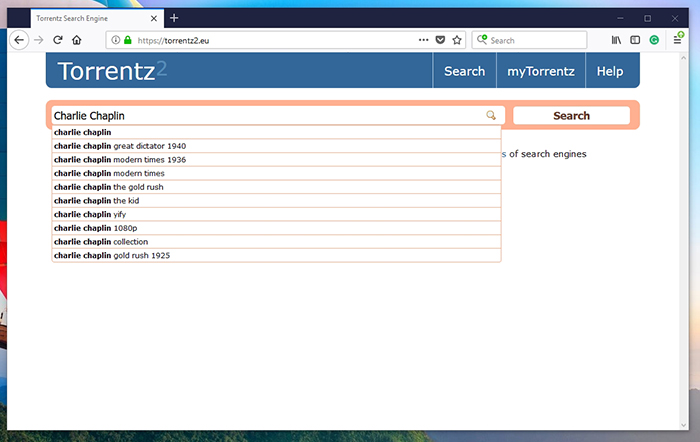Bookmark this page with the star icon
The width and height of the screenshot is (700, 442).
point(457,40)
